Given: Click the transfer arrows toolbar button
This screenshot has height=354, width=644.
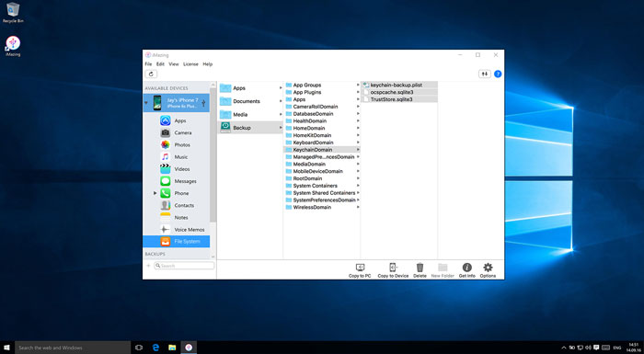Looking at the screenshot, I should click(485, 74).
